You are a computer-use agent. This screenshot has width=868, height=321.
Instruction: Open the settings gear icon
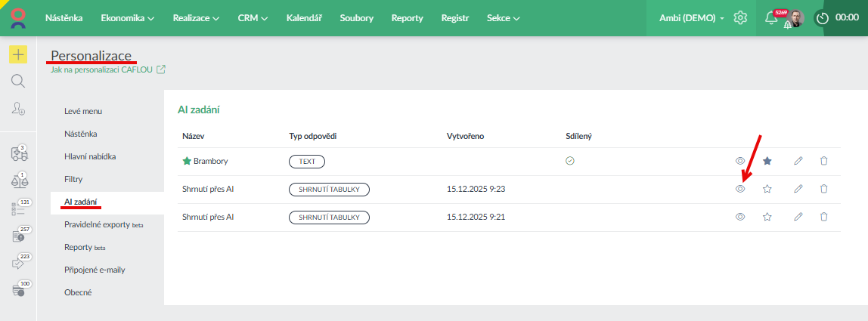pos(740,18)
